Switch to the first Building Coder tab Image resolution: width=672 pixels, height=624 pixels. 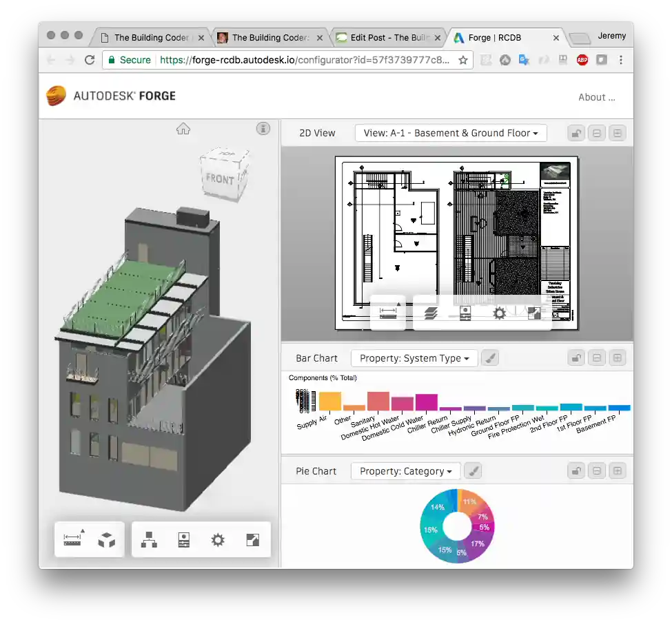(x=152, y=38)
